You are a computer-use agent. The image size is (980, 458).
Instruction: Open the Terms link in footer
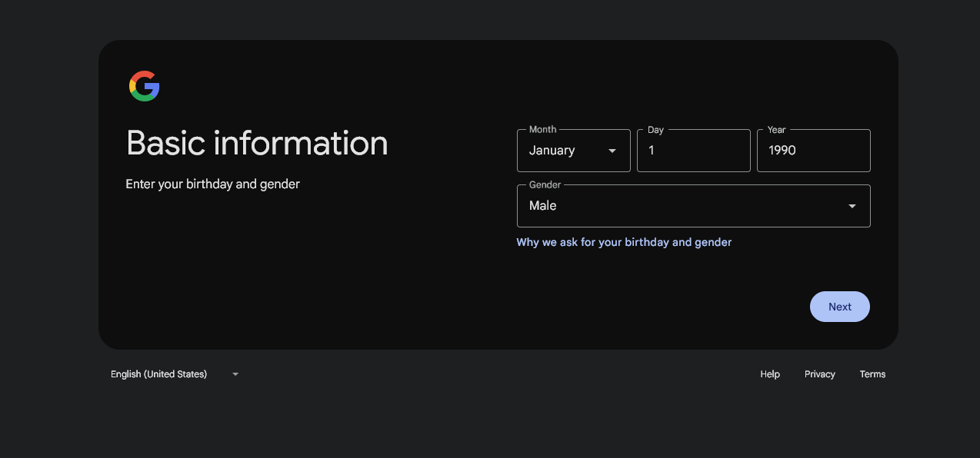point(872,374)
